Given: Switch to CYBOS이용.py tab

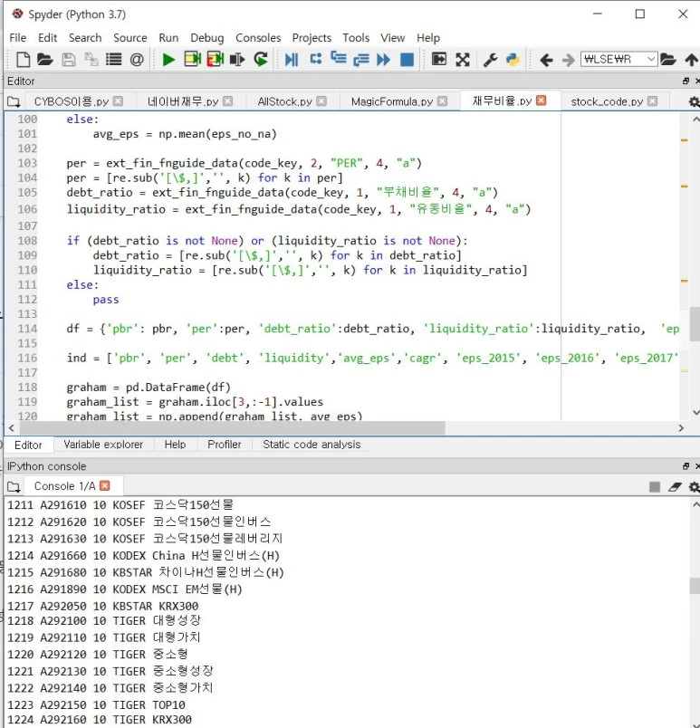Looking at the screenshot, I should pos(72,101).
